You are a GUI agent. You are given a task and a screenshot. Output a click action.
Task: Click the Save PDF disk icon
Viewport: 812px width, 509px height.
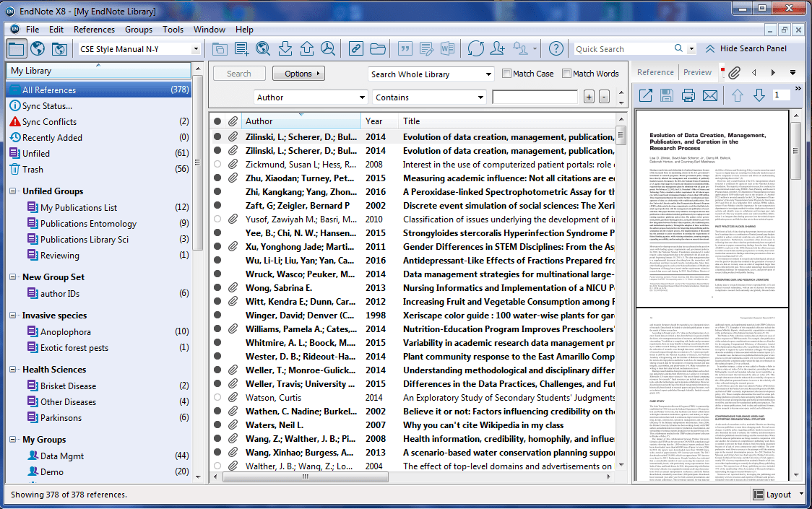[x=667, y=95]
